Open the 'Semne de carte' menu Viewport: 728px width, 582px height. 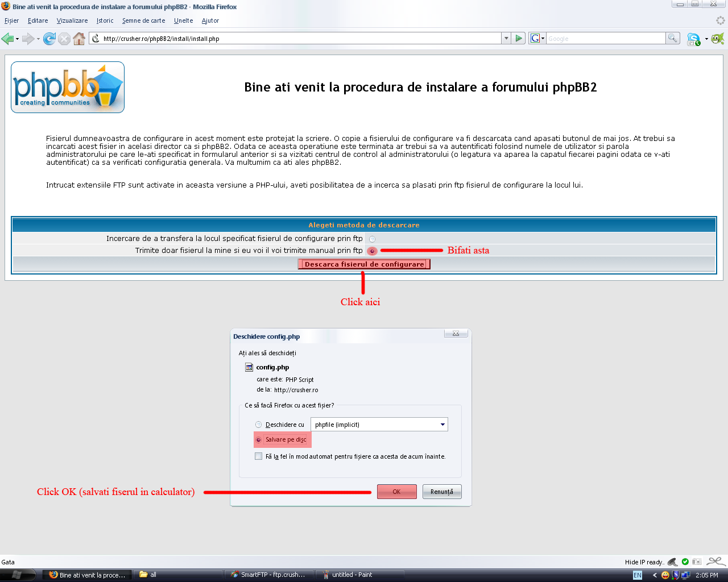tap(143, 20)
